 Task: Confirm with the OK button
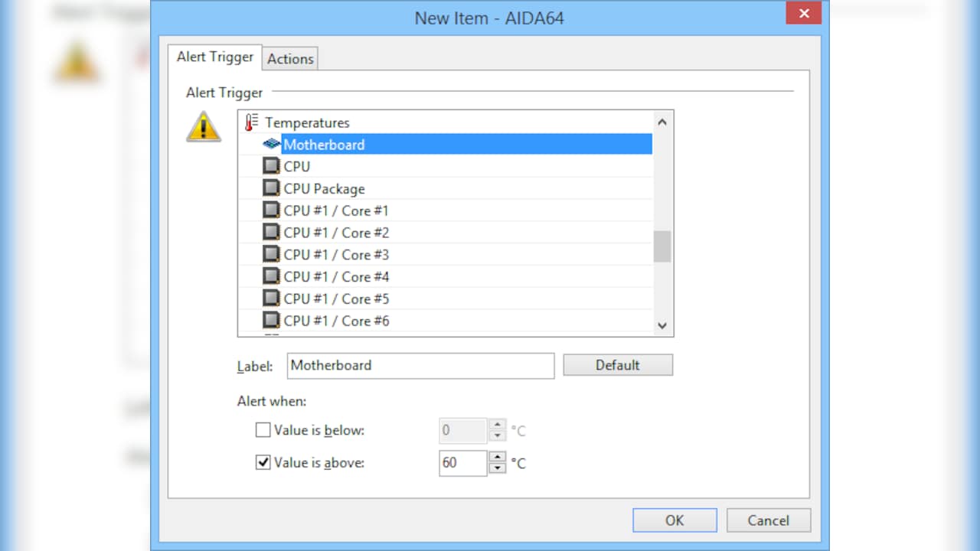pyautogui.click(x=675, y=520)
